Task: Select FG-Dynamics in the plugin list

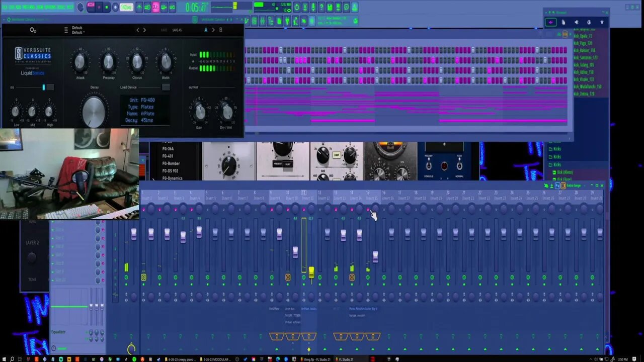Action: click(172, 178)
